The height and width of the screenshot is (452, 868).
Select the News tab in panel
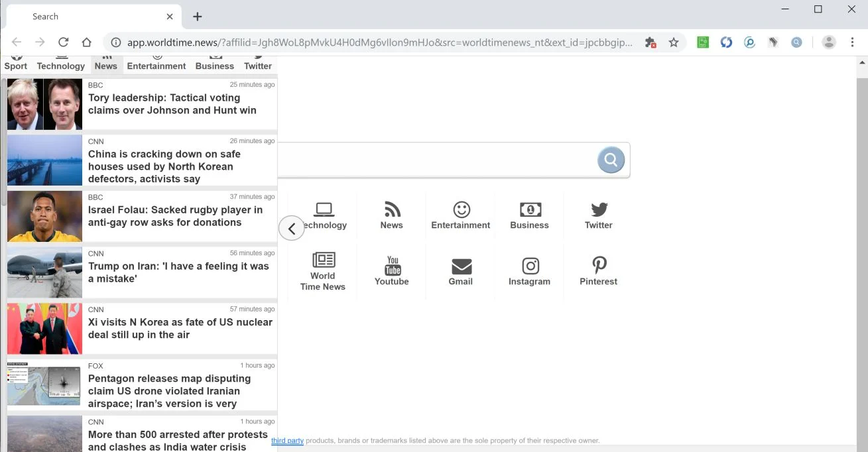click(x=105, y=64)
